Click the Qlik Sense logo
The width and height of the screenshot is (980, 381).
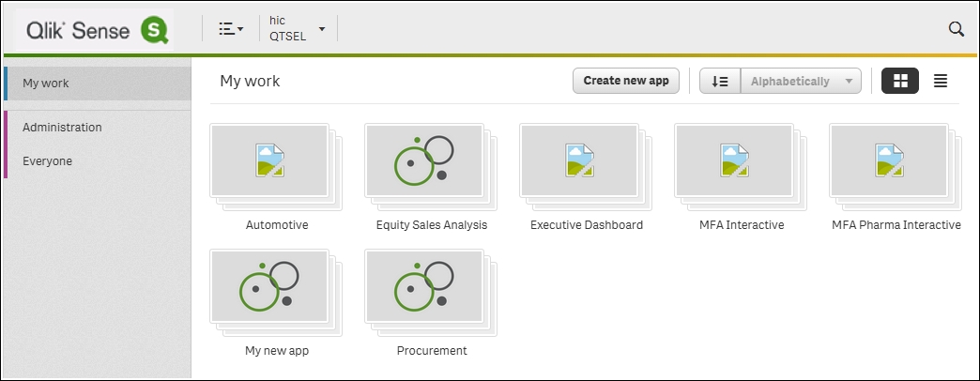[95, 29]
